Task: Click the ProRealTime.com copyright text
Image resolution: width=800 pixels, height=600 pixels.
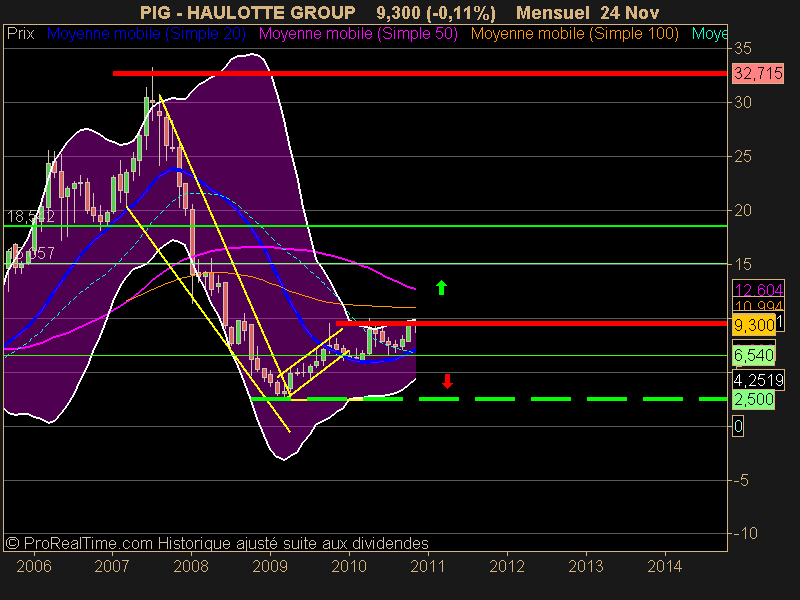Action: click(217, 543)
